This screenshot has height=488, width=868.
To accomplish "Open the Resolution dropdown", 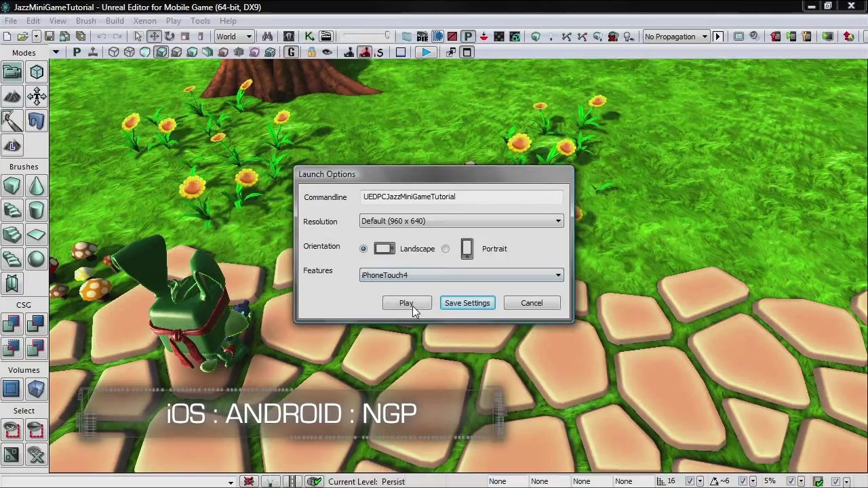I will click(x=461, y=221).
